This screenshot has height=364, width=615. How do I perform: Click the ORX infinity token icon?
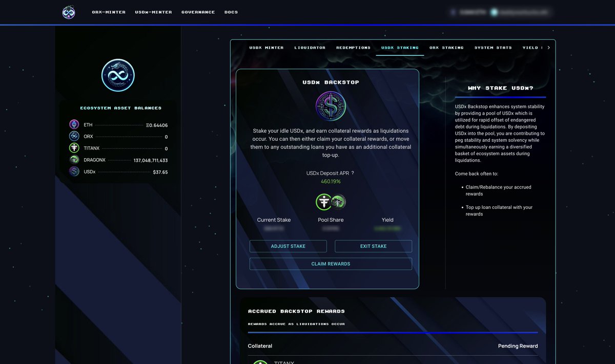pos(74,136)
